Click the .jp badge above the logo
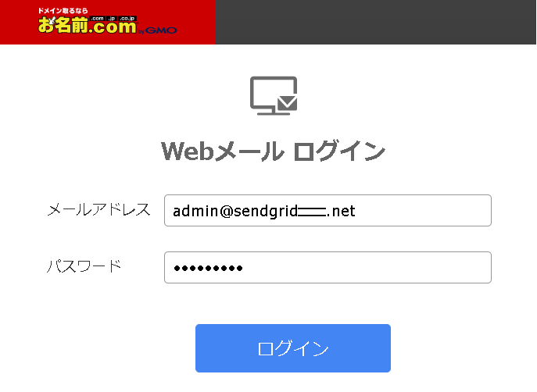The width and height of the screenshot is (537, 392). pyautogui.click(x=112, y=19)
